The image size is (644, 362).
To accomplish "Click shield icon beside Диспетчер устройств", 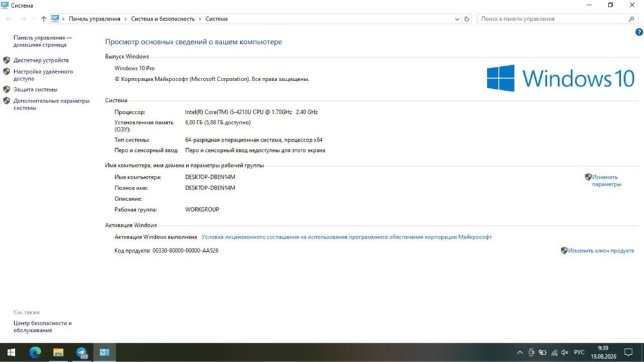I will click(6, 60).
